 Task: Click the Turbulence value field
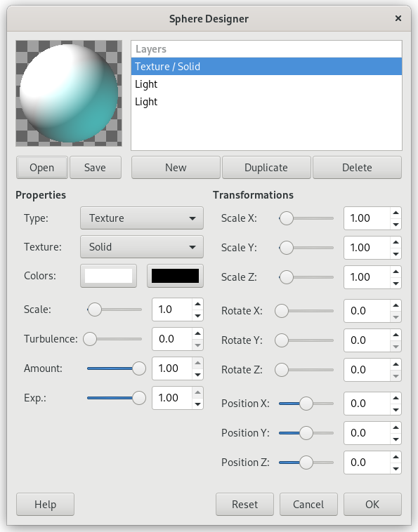click(172, 339)
